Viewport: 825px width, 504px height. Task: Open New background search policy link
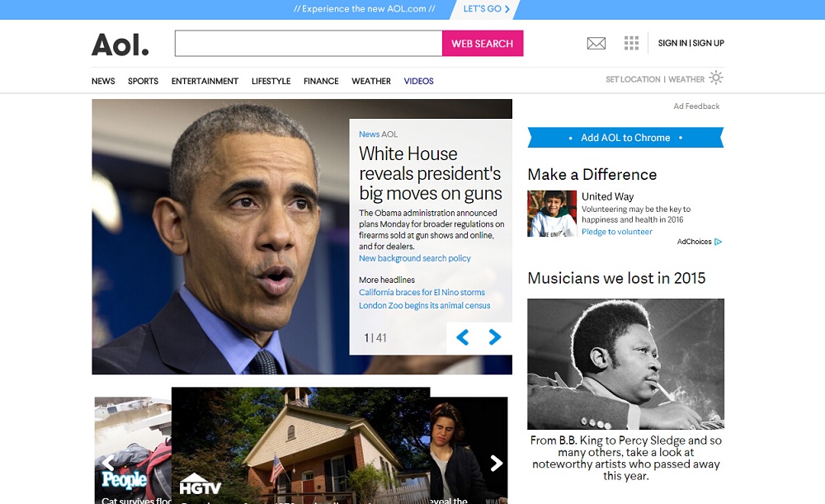click(x=415, y=258)
